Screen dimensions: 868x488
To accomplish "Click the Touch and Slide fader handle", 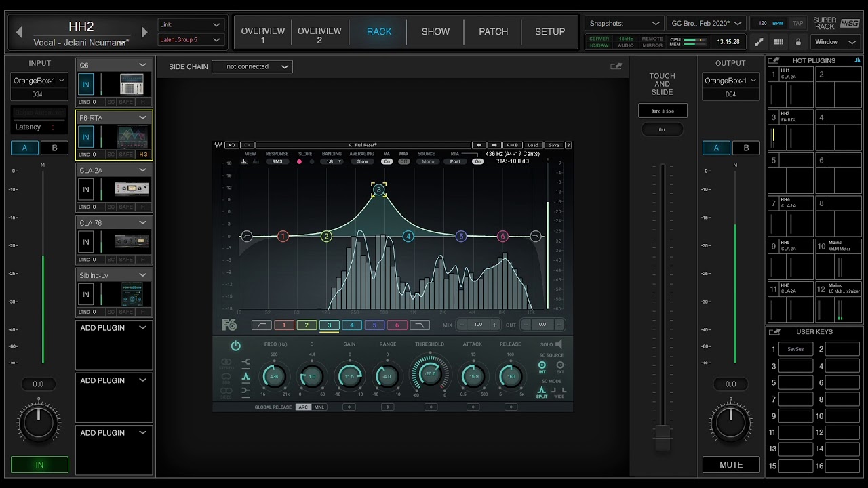I will tap(663, 439).
